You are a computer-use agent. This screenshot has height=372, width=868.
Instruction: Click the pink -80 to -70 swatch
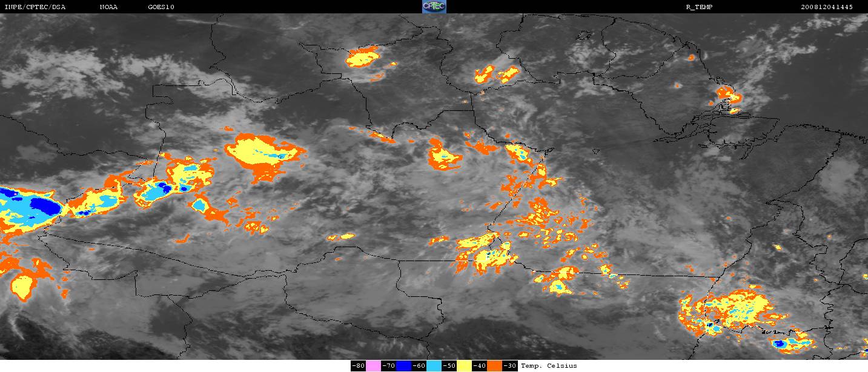click(373, 366)
